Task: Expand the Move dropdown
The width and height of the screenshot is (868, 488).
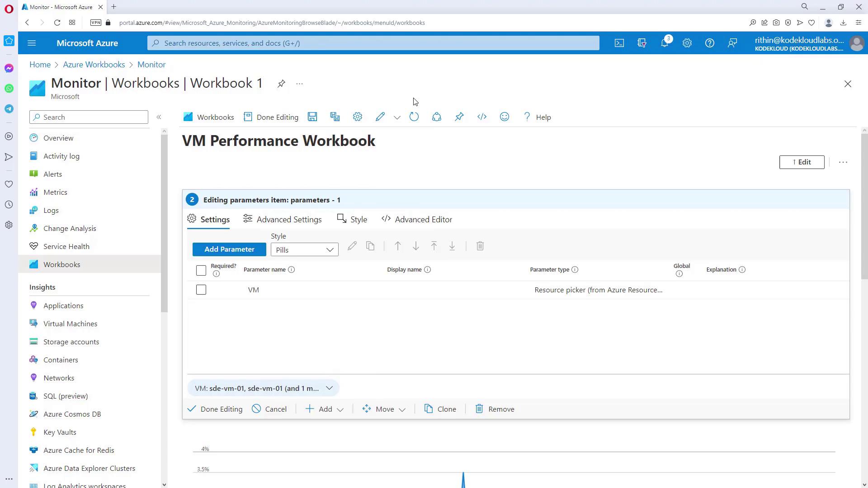Action: point(384,409)
